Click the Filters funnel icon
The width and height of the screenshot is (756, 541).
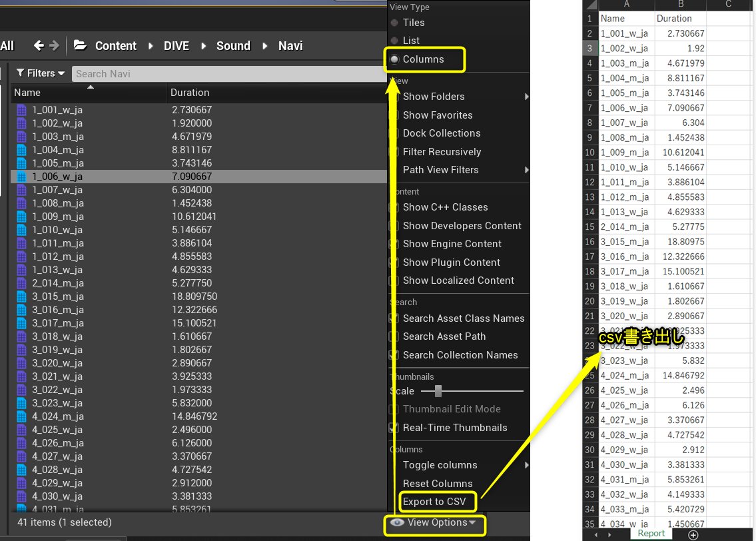[x=22, y=73]
